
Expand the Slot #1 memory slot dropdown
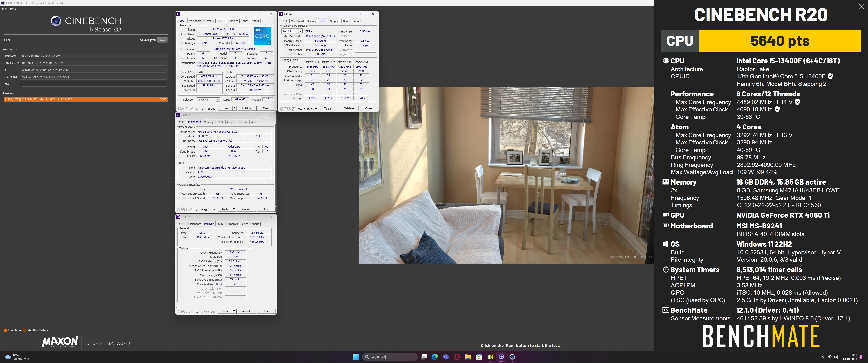pos(300,31)
